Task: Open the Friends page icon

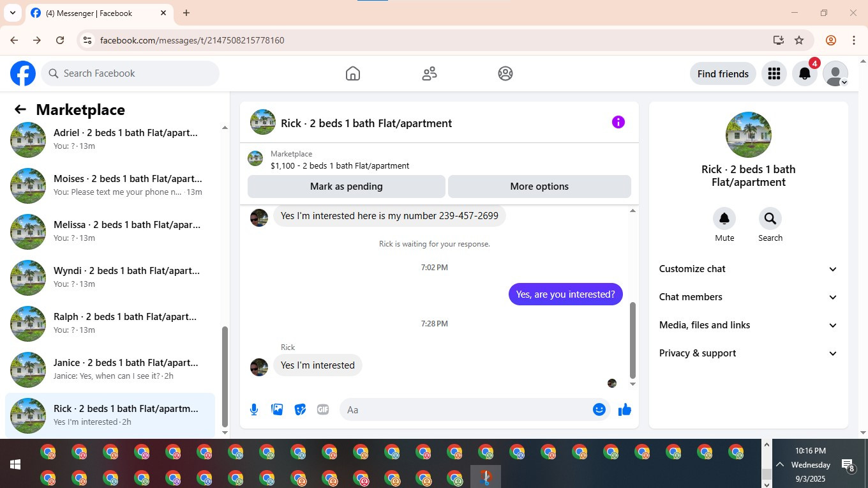Action: pos(430,73)
